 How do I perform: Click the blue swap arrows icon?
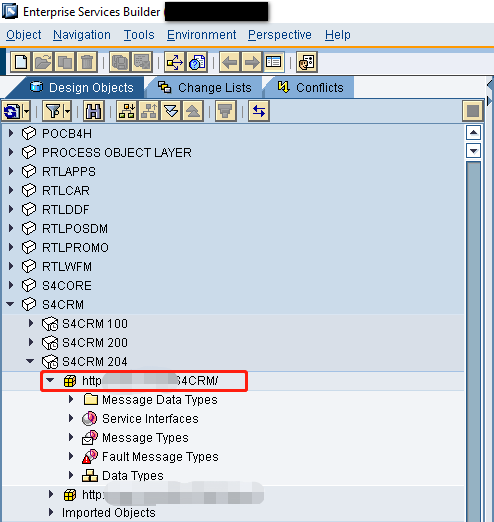coord(259,111)
